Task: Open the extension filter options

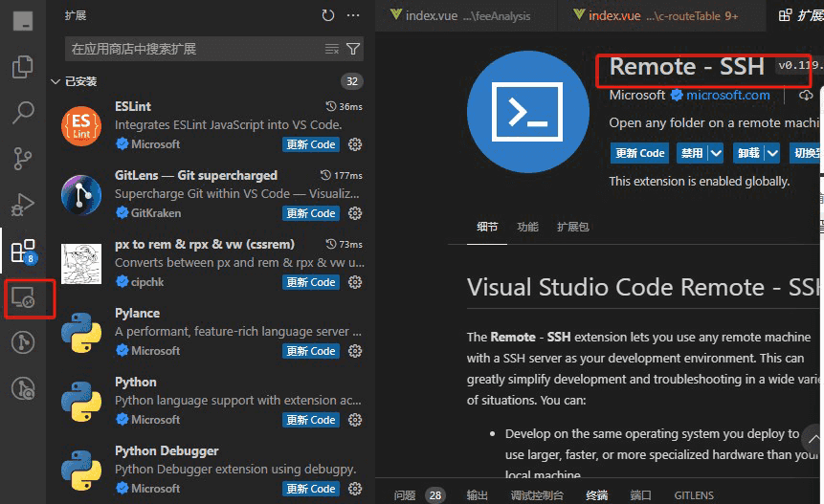Action: point(353,49)
